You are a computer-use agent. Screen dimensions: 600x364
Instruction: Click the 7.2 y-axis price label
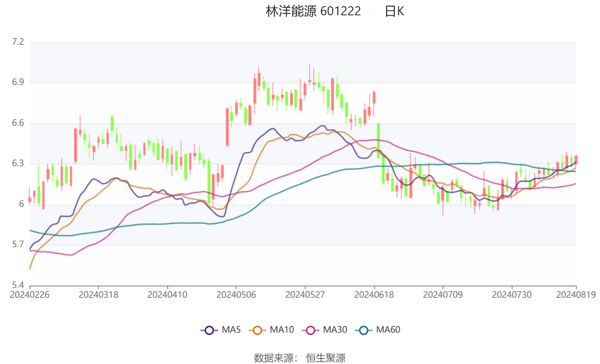click(x=18, y=42)
